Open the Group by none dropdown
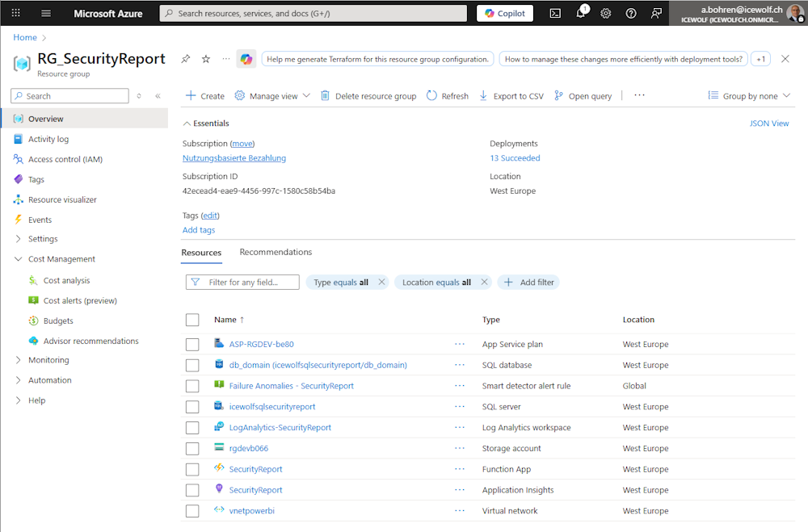 750,96
